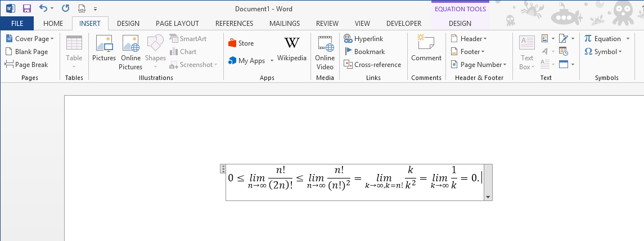Click the fraction 'k over k squared'
Screen dimensions: 644x241
pyautogui.click(x=410, y=178)
